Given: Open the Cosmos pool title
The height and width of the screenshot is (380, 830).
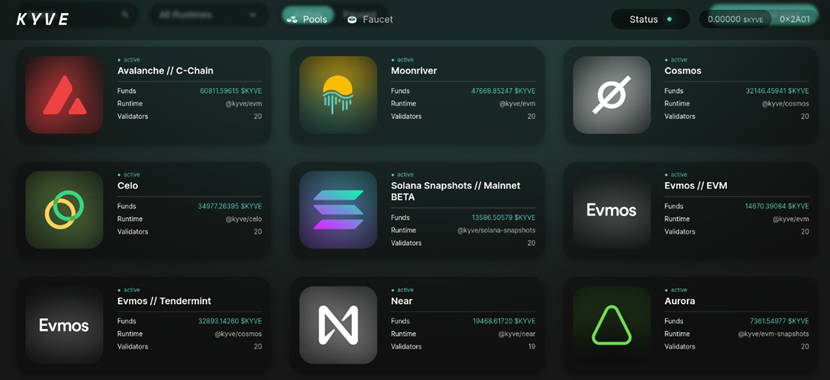Looking at the screenshot, I should click(x=683, y=70).
